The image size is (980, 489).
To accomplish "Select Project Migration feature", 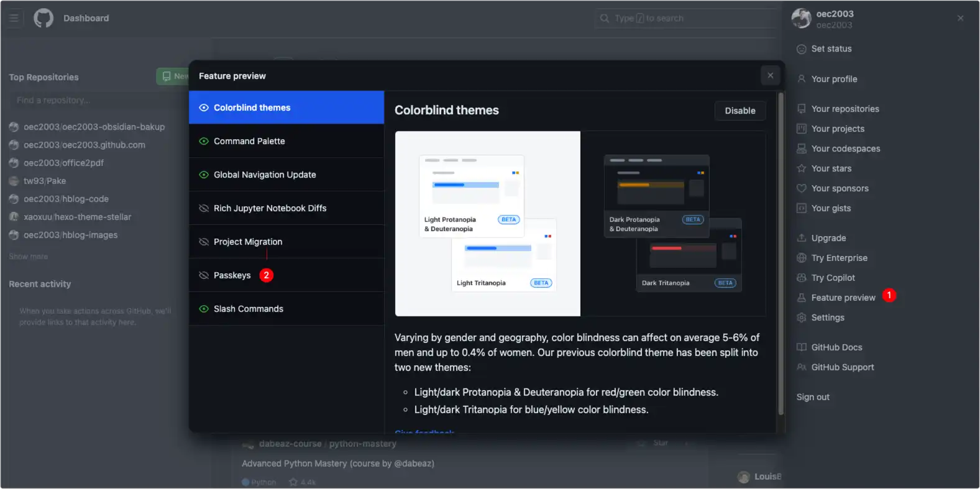I will [x=286, y=242].
